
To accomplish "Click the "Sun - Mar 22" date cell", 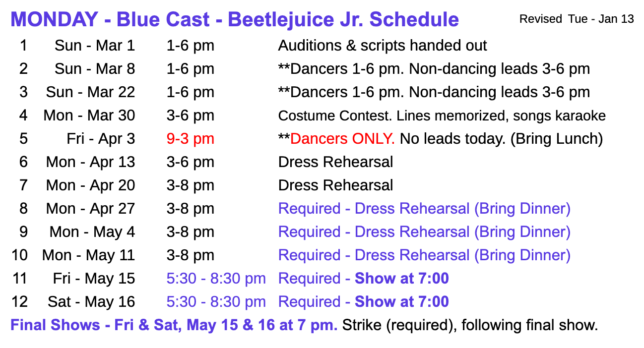I will (90, 92).
